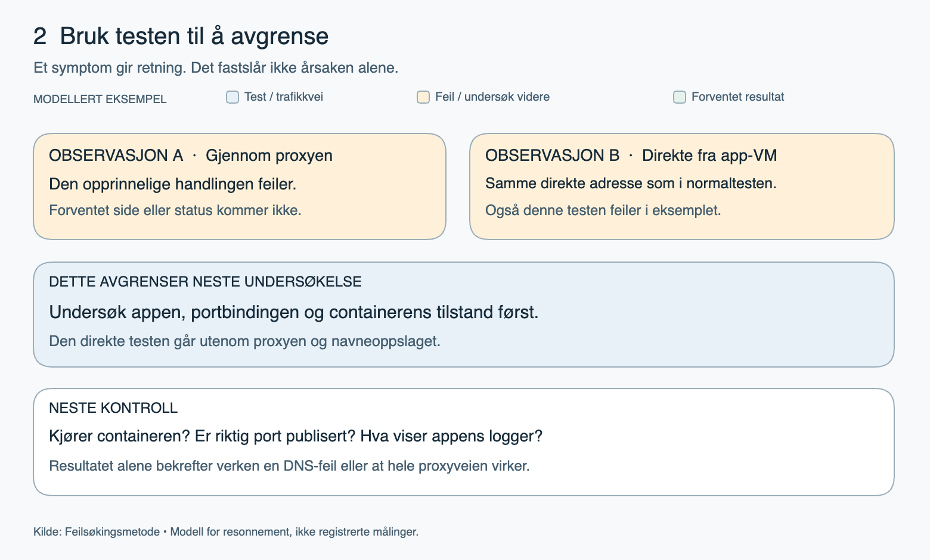Click the subtitle 'Et symptom gir retning'
Screen dimensions: 930x560
(x=110, y=68)
